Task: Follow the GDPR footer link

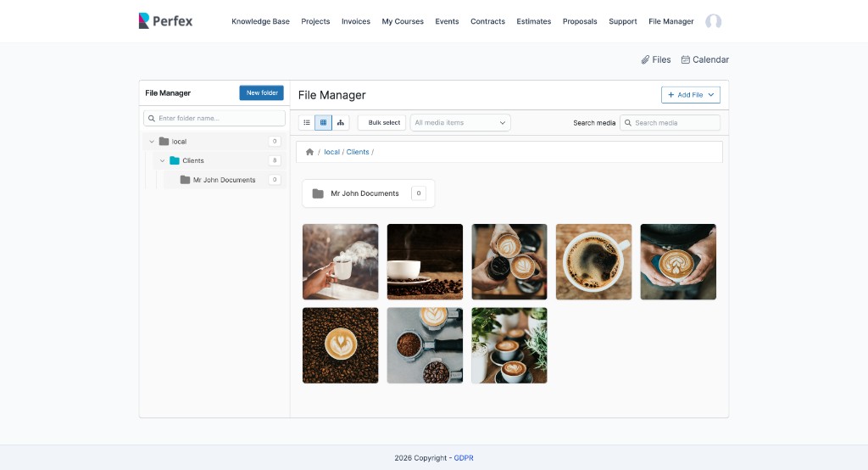Action: (x=464, y=458)
